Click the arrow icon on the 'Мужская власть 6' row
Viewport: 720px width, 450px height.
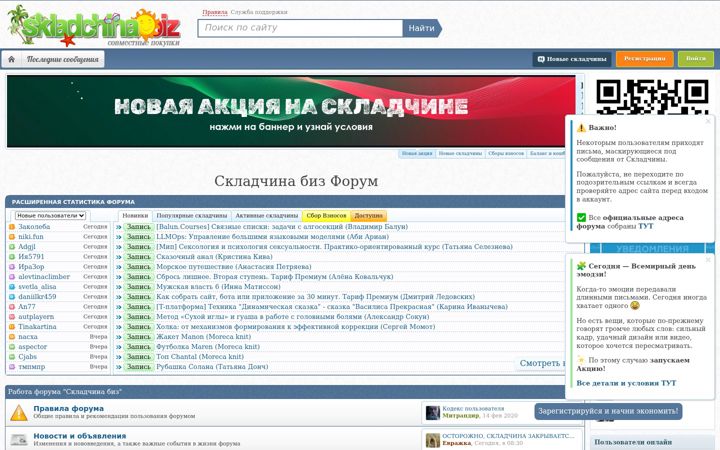(x=118, y=287)
